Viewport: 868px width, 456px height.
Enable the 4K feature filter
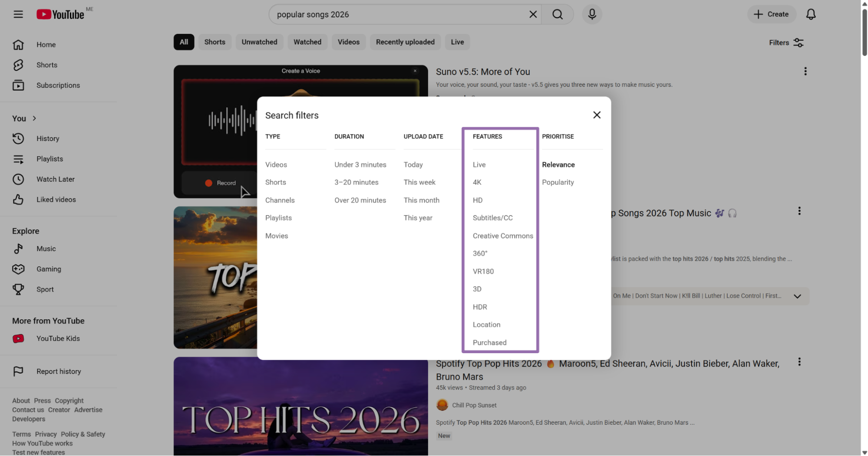click(477, 183)
